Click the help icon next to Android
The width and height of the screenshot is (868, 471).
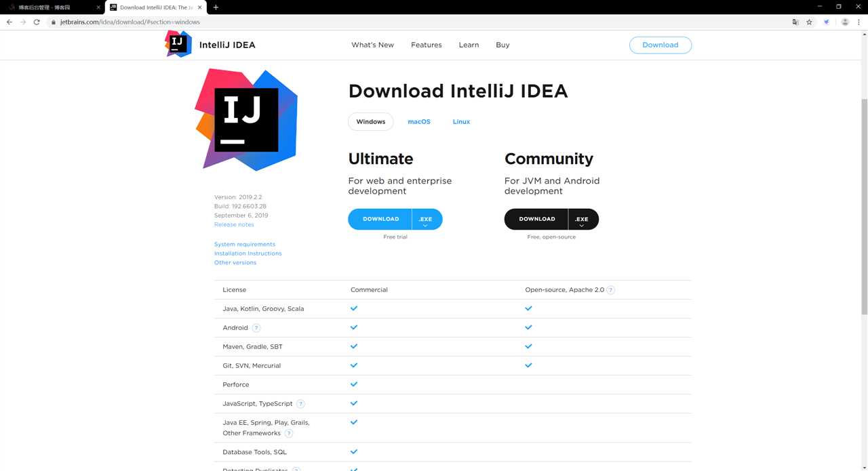256,328
